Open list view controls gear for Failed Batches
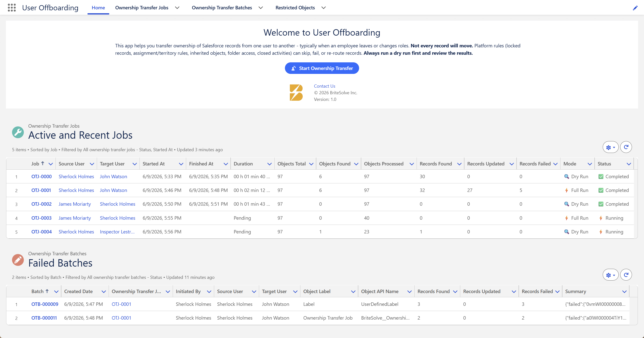This screenshot has height=338, width=644. point(611,275)
